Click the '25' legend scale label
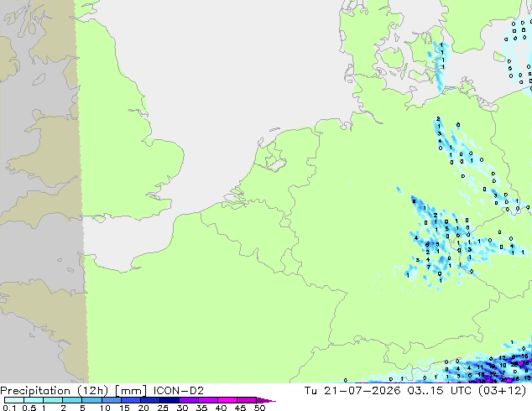 click(163, 408)
